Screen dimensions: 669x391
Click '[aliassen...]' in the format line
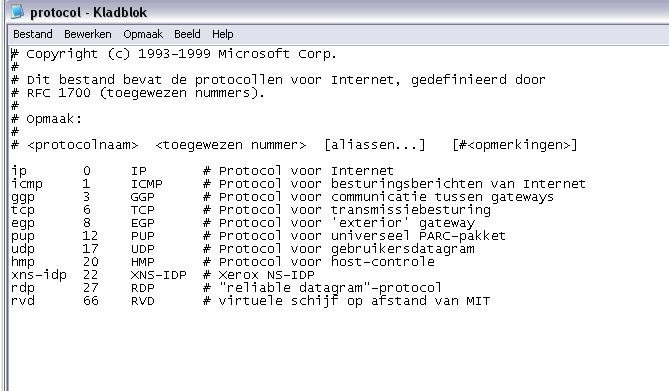pyautogui.click(x=375, y=145)
